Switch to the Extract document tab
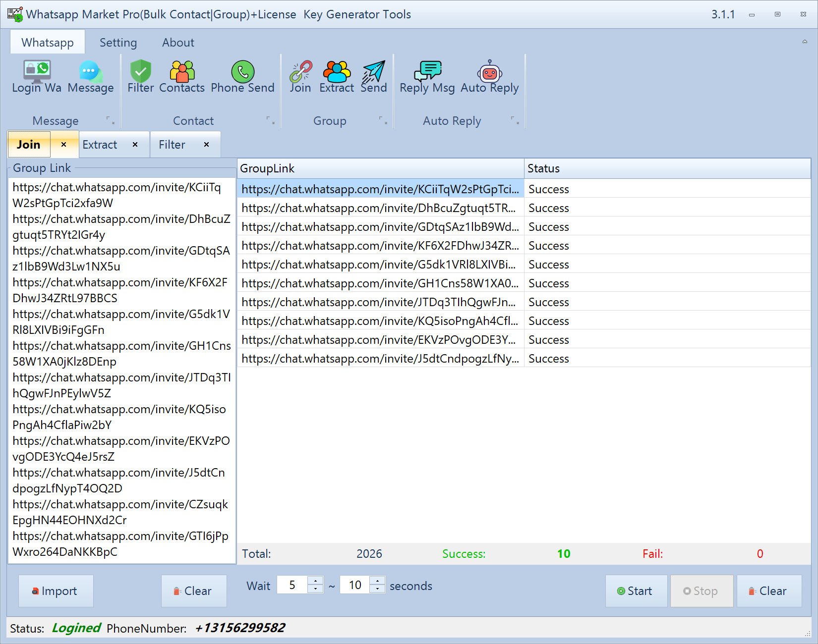 tap(100, 145)
